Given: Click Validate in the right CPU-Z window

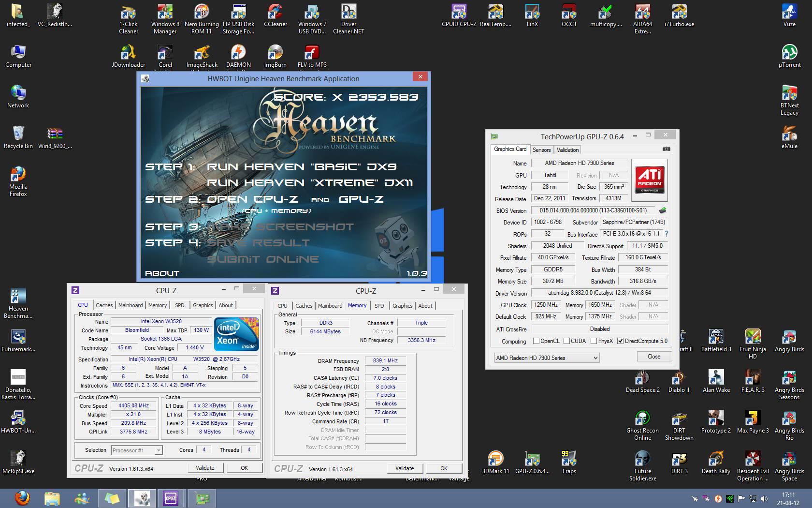Looking at the screenshot, I should pyautogui.click(x=405, y=468).
